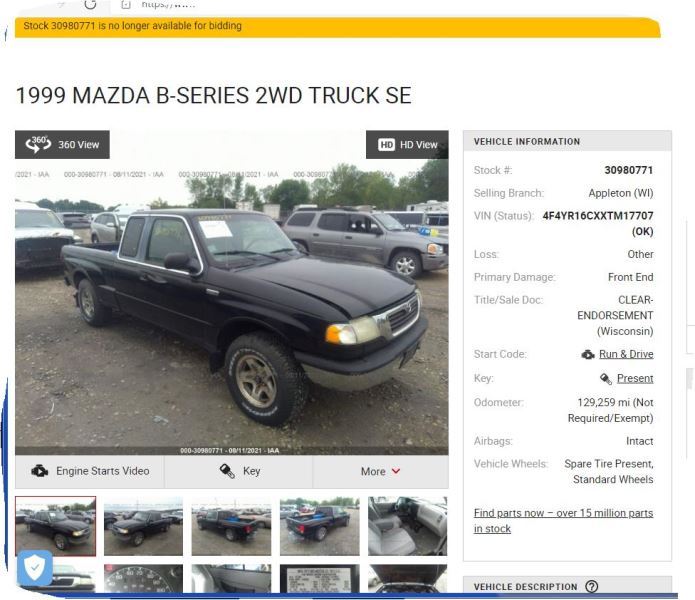Click the key icon beside Present
The width and height of the screenshot is (695, 600).
coord(605,378)
